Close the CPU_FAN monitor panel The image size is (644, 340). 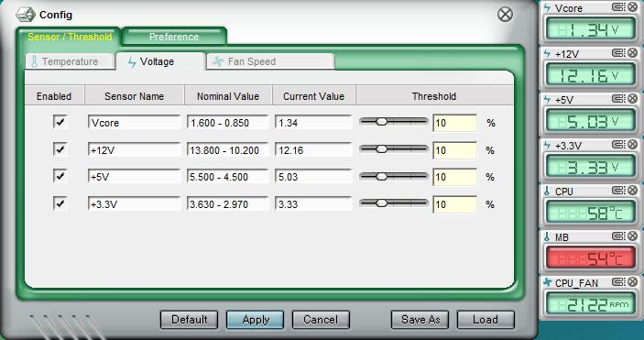[632, 282]
